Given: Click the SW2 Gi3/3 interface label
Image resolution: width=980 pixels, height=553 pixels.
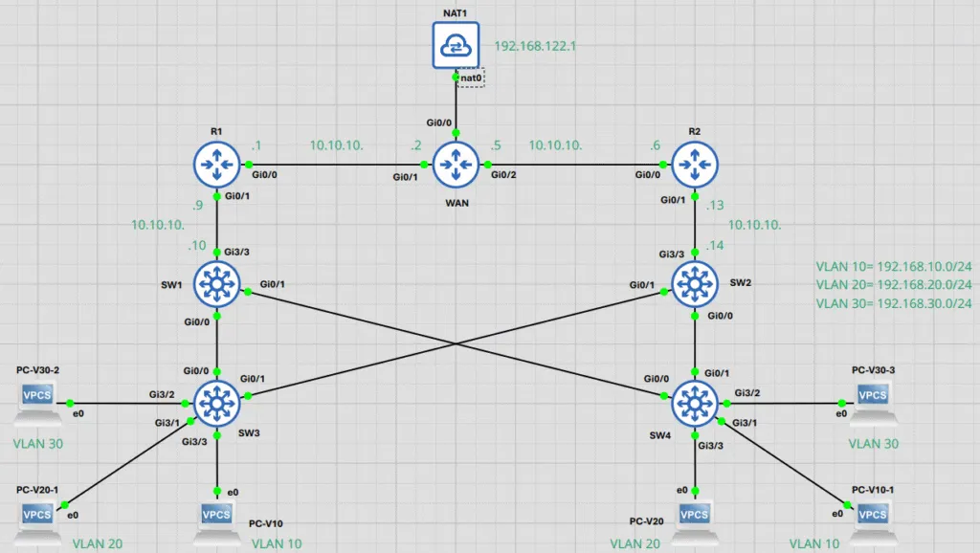Looking at the screenshot, I should pyautogui.click(x=671, y=254).
